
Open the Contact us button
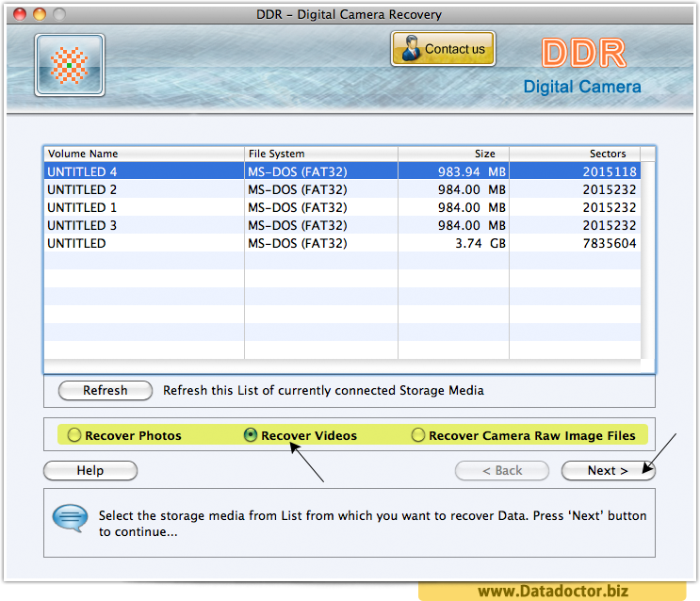443,49
